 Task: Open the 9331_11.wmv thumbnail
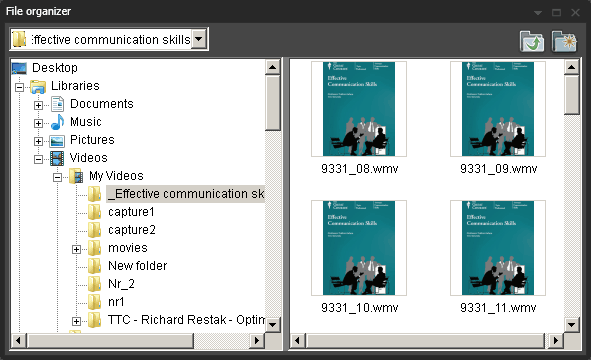[498, 248]
